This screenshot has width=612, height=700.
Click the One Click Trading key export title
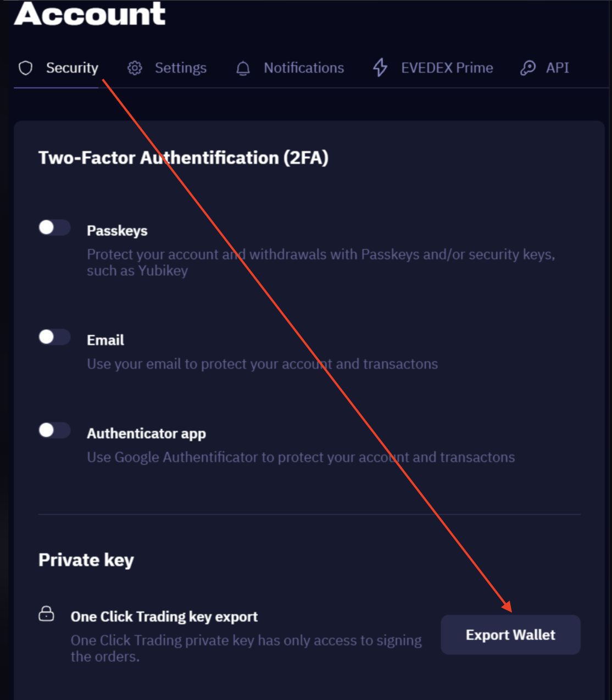164,617
